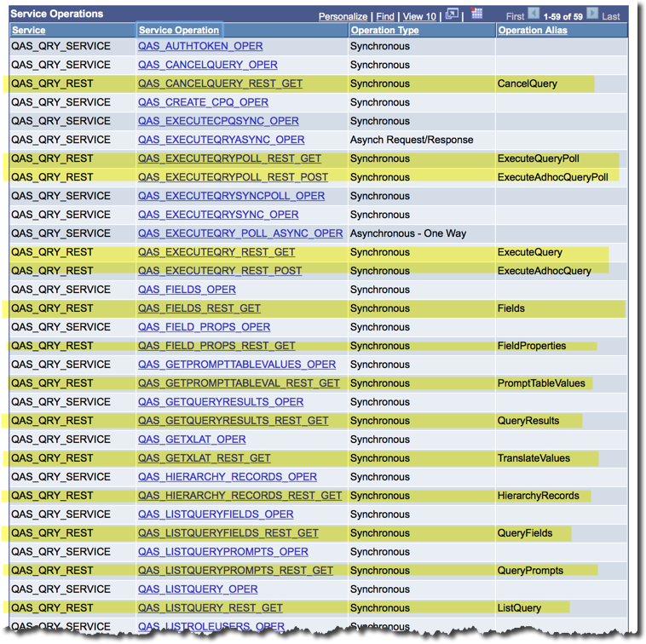The height and width of the screenshot is (644, 646).
Task: Select the ExecuteQueryPoll alias cell
Action: coord(561,158)
